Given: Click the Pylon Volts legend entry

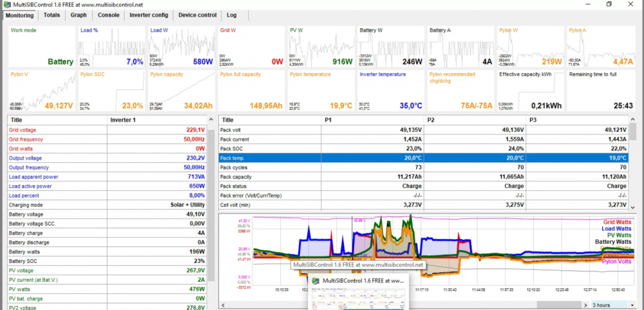Looking at the screenshot, I should point(616,261).
